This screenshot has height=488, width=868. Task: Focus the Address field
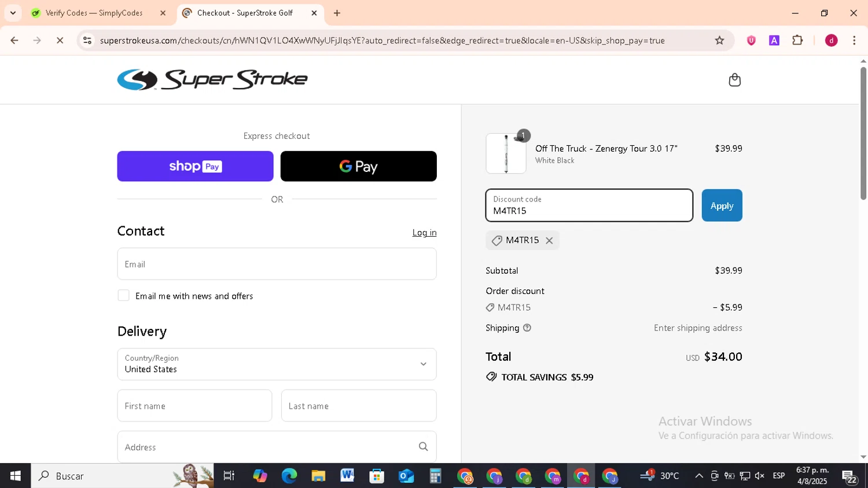click(277, 447)
